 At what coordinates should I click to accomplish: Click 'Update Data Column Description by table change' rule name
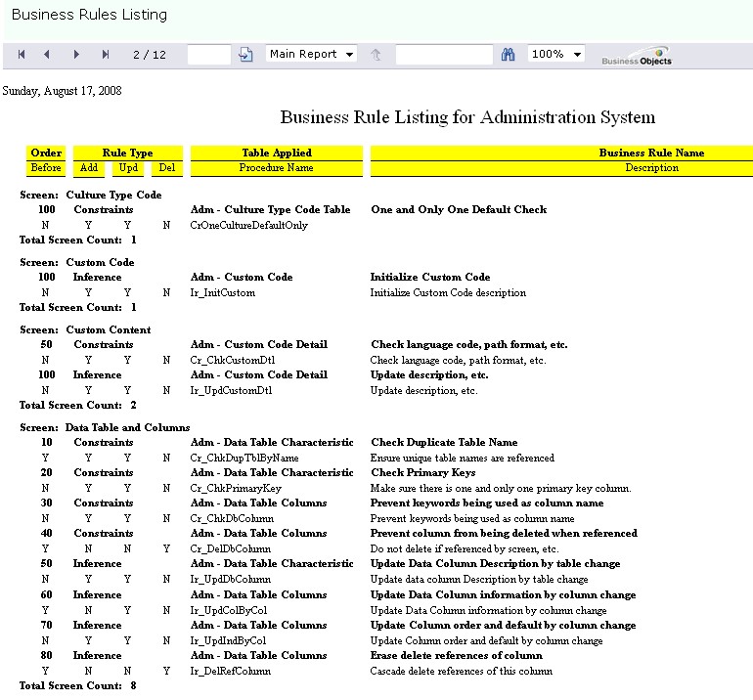click(495, 563)
